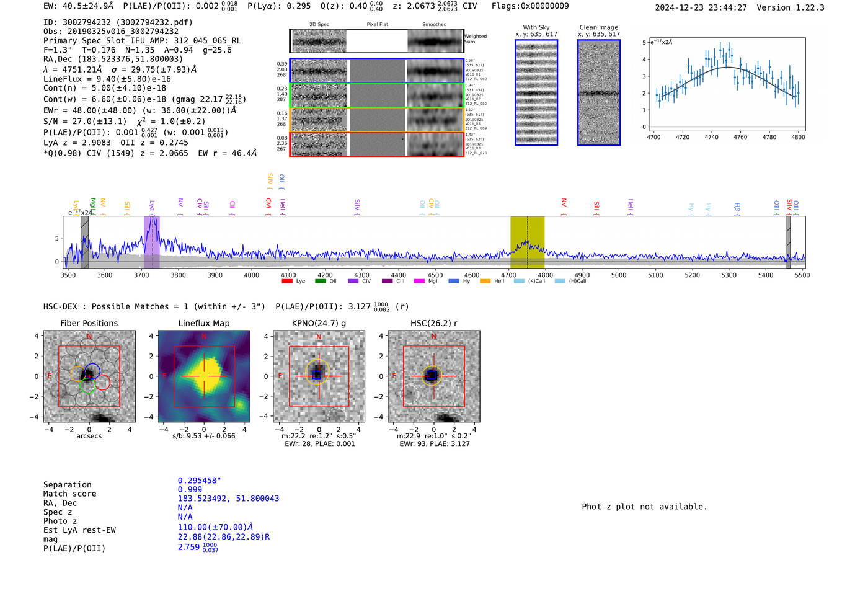Screen dimensions: 868x591
Task: Click the blue Hγ legend swatch
Action: pyautogui.click(x=454, y=281)
